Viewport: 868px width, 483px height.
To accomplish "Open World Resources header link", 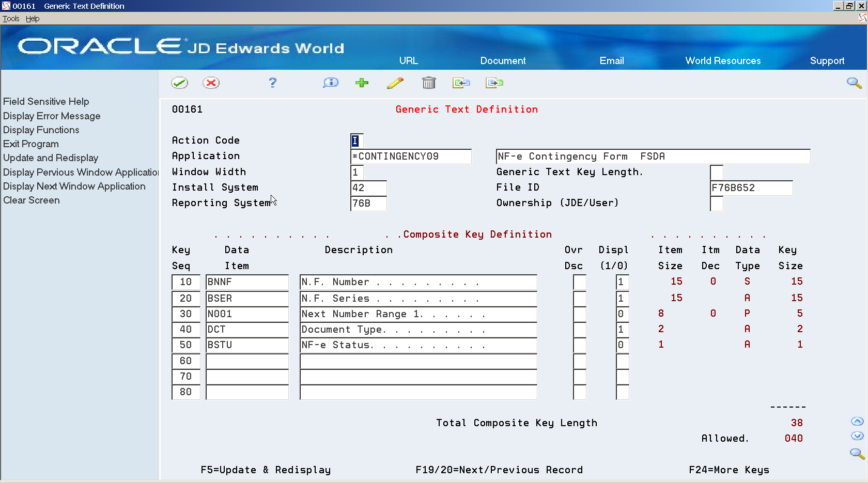I will click(723, 60).
